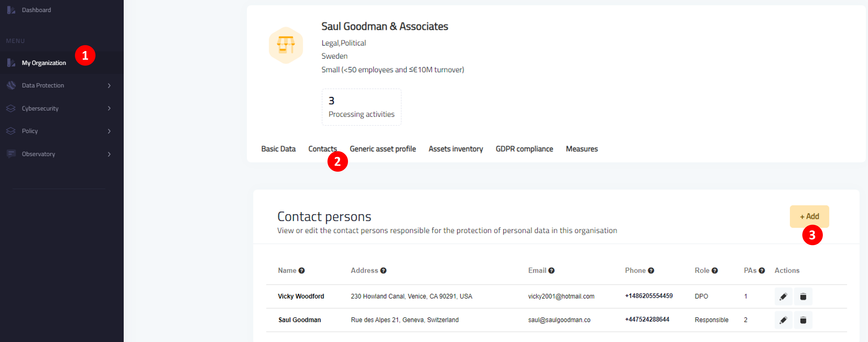Switch to the Measures tab
Viewport: 868px width, 342px height.
[582, 149]
